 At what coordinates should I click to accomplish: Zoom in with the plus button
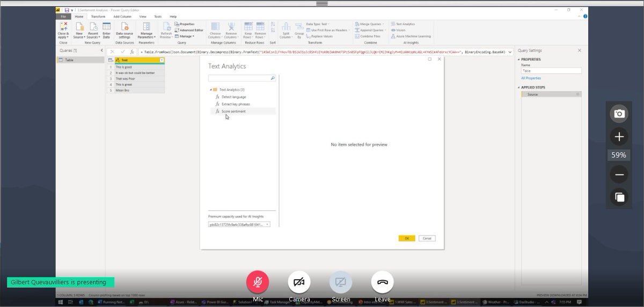(x=619, y=136)
